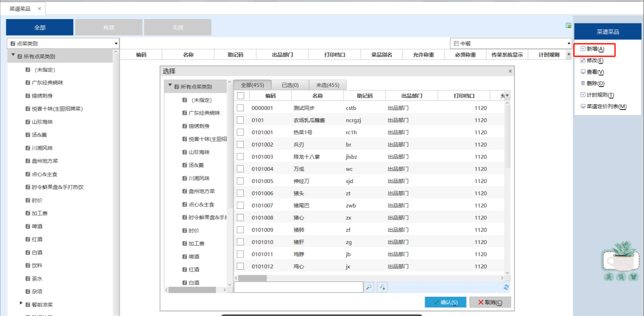This screenshot has height=316, width=644.
Task: Click the dialog's horizontal scrollbar thumb
Action: pos(252,278)
